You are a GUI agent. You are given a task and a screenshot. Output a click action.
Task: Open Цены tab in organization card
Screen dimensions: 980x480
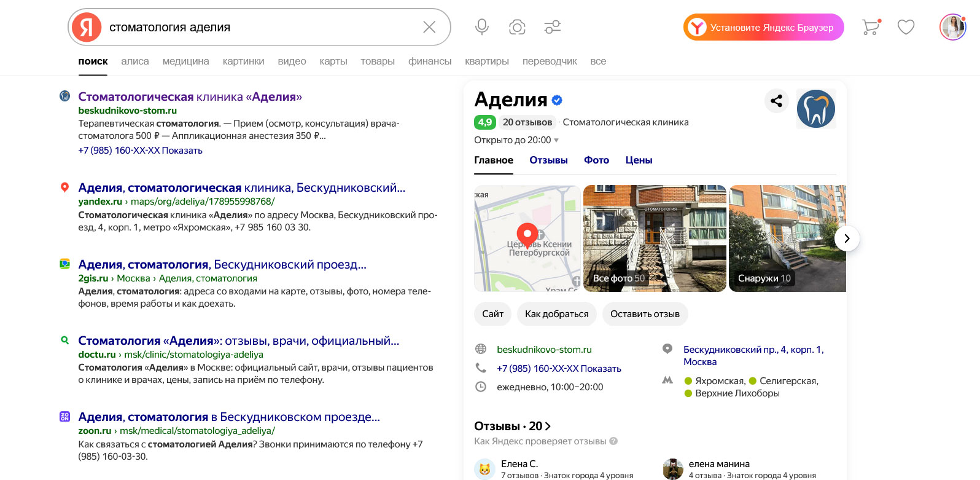click(x=639, y=160)
